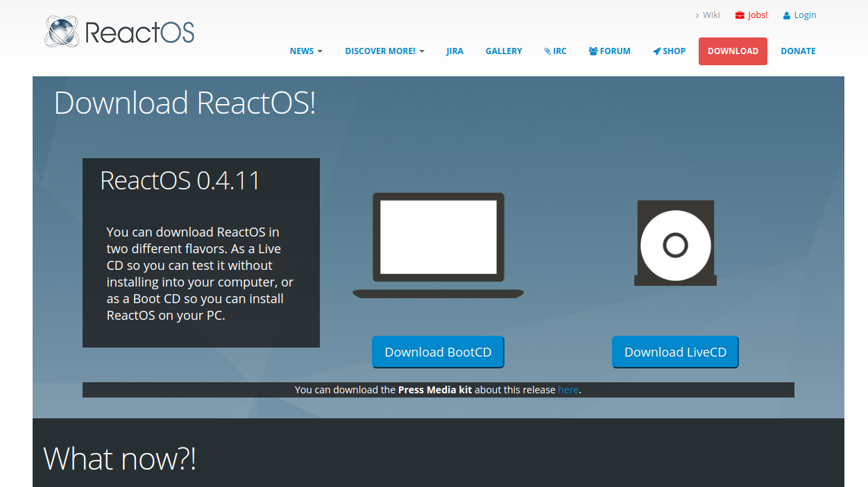Screen dimensions: 868x487
Task: Open the Jobs! link
Action: pyautogui.click(x=758, y=15)
